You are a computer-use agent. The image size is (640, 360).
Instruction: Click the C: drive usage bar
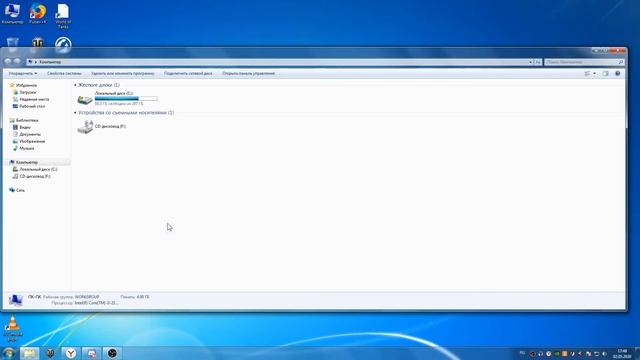[126, 98]
